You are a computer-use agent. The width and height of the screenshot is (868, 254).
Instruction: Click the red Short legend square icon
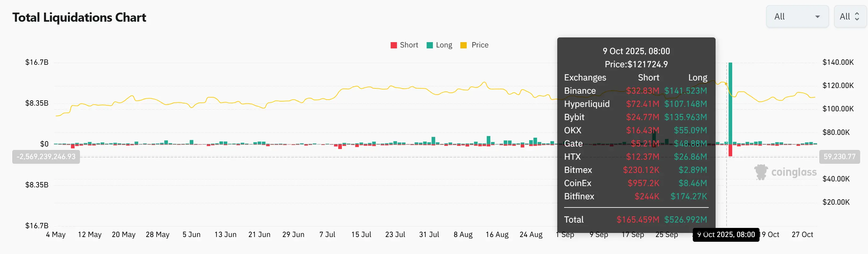[393, 45]
